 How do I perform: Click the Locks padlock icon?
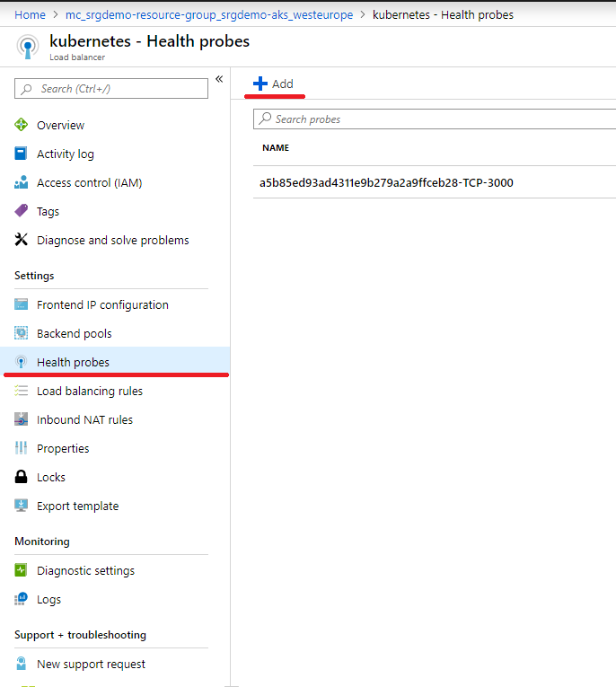(21, 477)
